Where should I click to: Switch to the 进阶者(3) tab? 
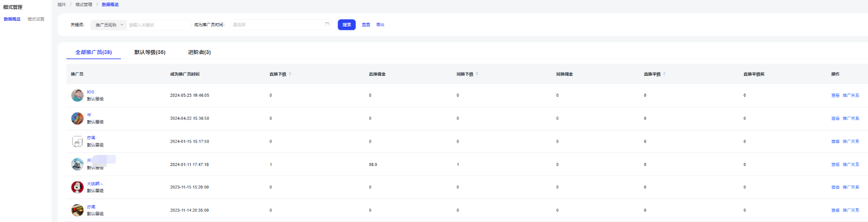point(199,52)
